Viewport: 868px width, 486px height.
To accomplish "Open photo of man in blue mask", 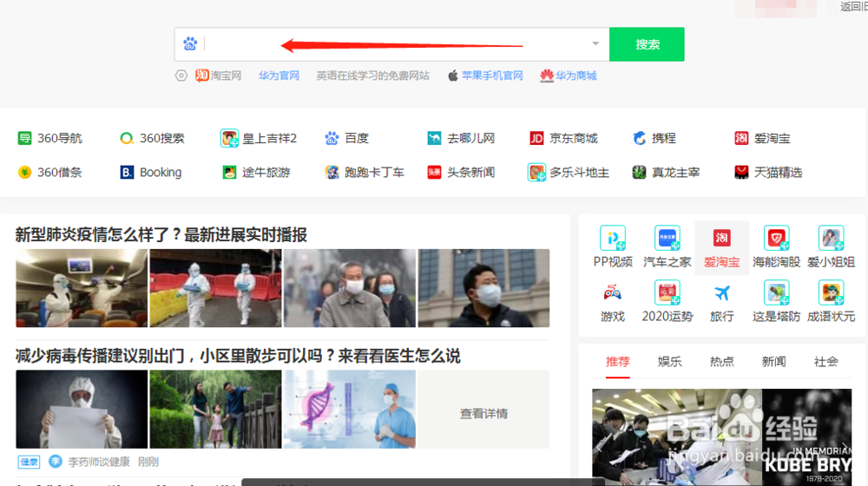I will click(483, 288).
